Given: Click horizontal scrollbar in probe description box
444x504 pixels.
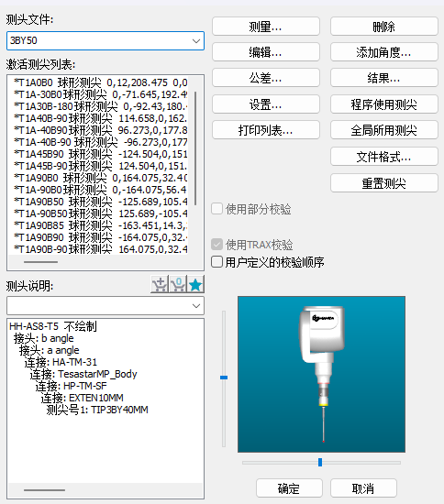Looking at the screenshot, I should (x=44, y=490).
